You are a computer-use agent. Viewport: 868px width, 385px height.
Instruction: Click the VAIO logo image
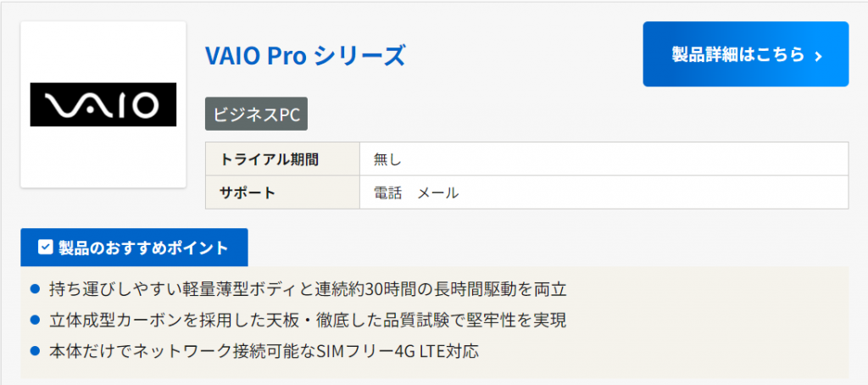tap(103, 104)
